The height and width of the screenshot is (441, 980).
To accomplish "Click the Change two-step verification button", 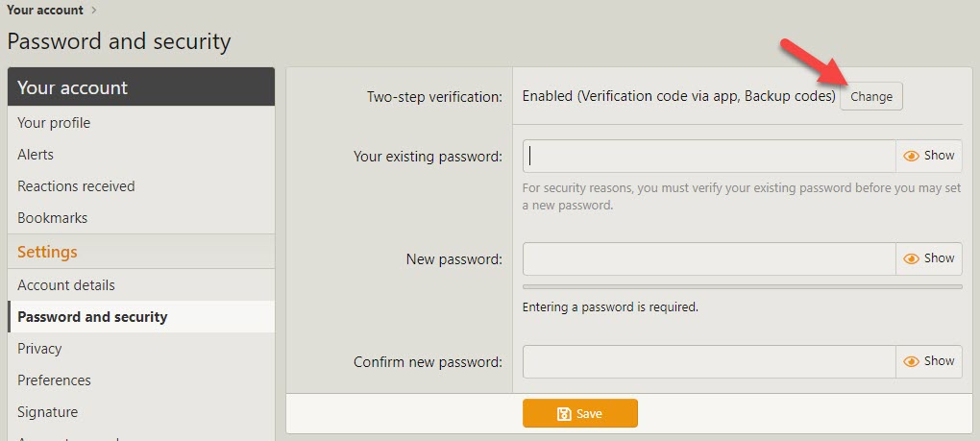I will coord(871,96).
